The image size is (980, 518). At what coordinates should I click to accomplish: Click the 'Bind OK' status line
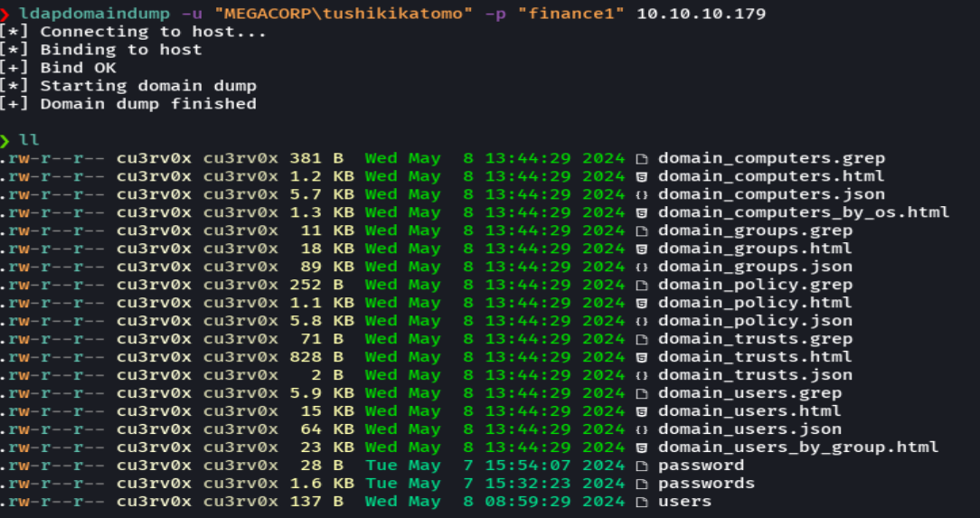(58, 68)
